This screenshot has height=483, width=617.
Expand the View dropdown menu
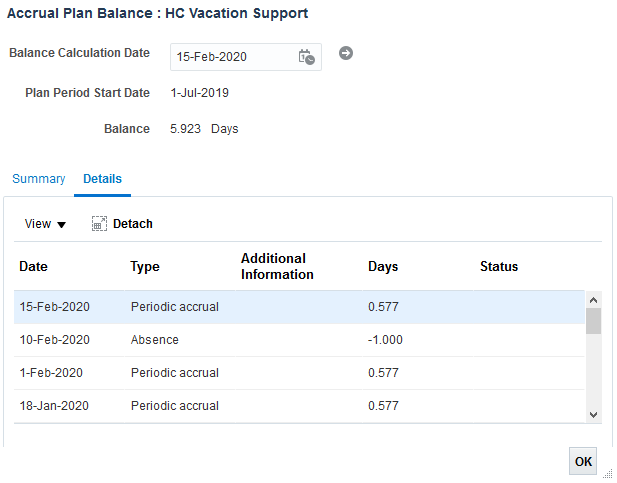[45, 224]
